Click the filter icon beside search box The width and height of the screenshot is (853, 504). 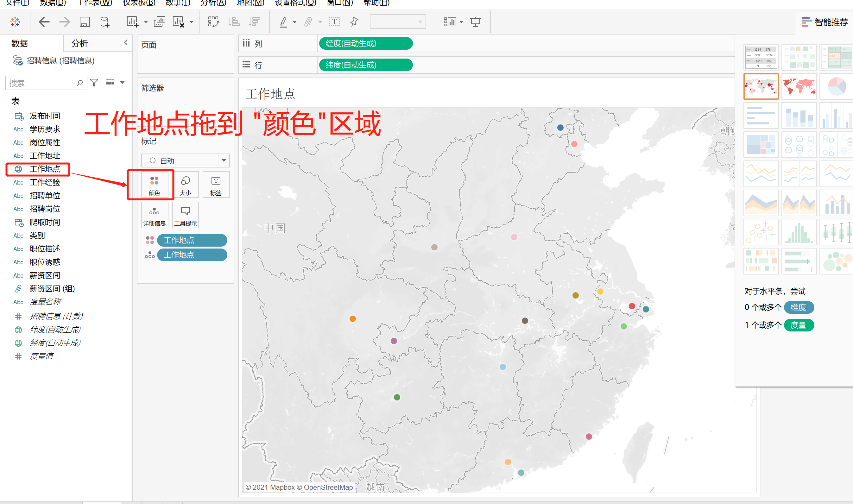click(x=94, y=83)
